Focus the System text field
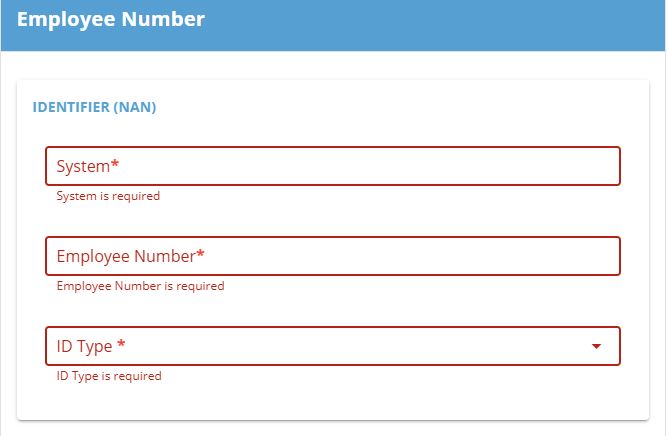Screen dimensions: 668x436 (333, 166)
